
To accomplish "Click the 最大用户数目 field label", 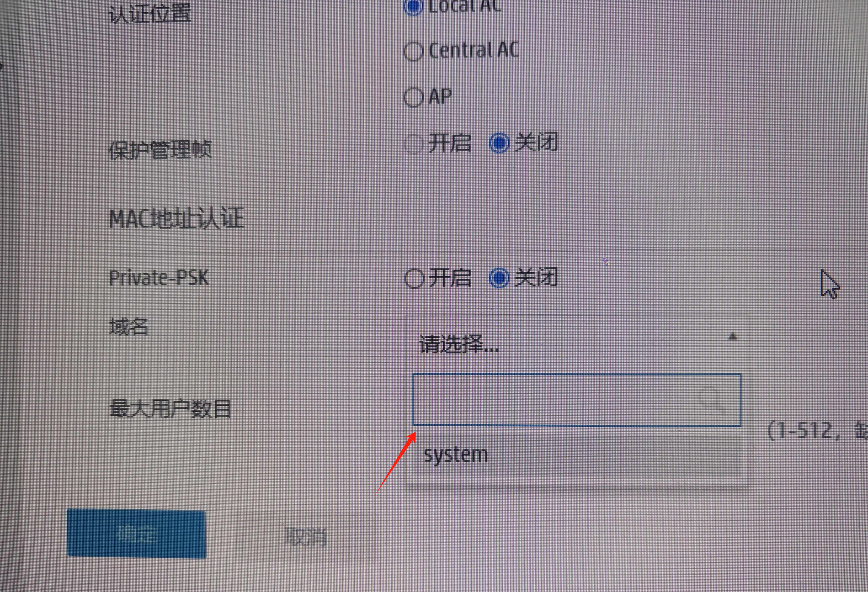I will 171,409.
